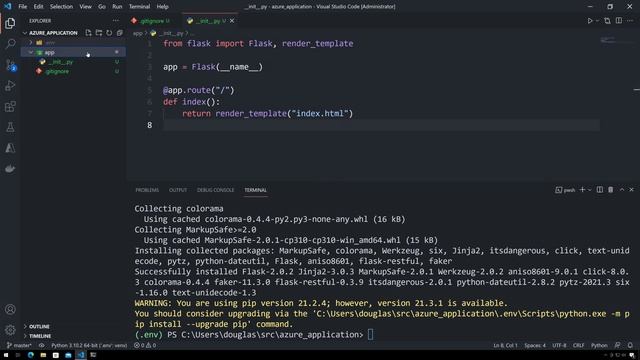Open the Help menu

pyautogui.click(x=162, y=7)
